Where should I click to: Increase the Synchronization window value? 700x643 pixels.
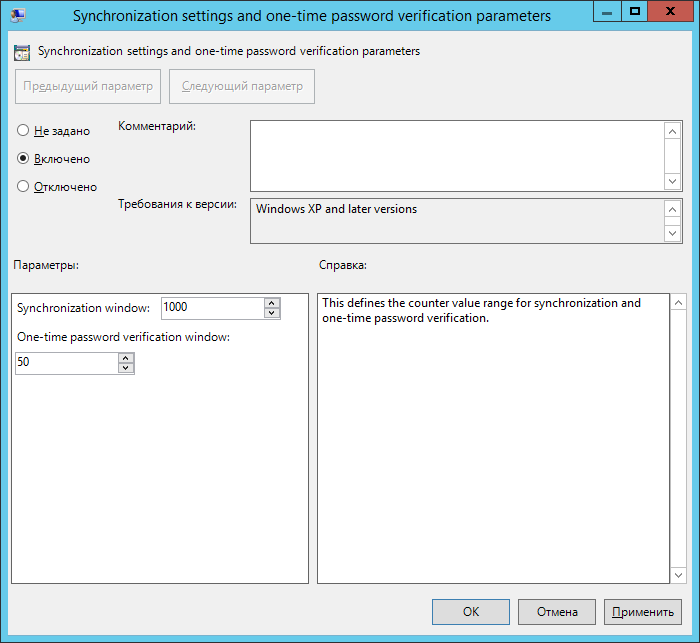point(272,303)
